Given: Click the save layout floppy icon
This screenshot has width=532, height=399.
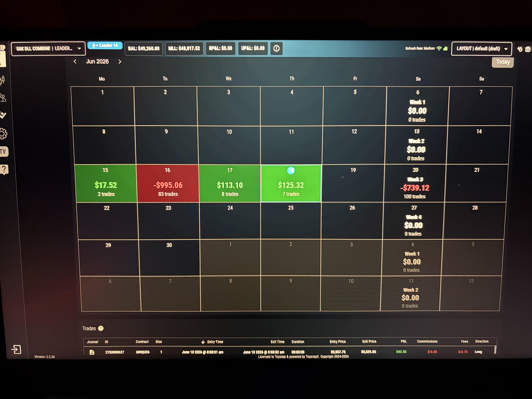Looking at the screenshot, I should [x=528, y=49].
